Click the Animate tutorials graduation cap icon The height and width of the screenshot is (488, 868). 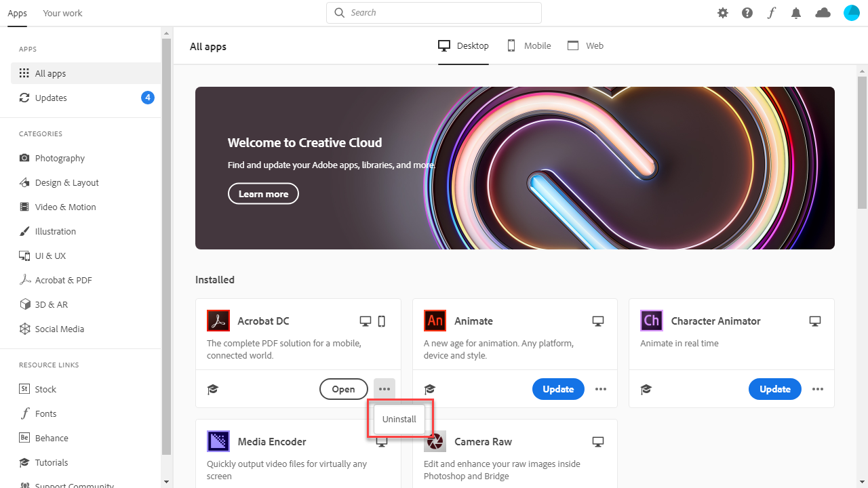(429, 389)
